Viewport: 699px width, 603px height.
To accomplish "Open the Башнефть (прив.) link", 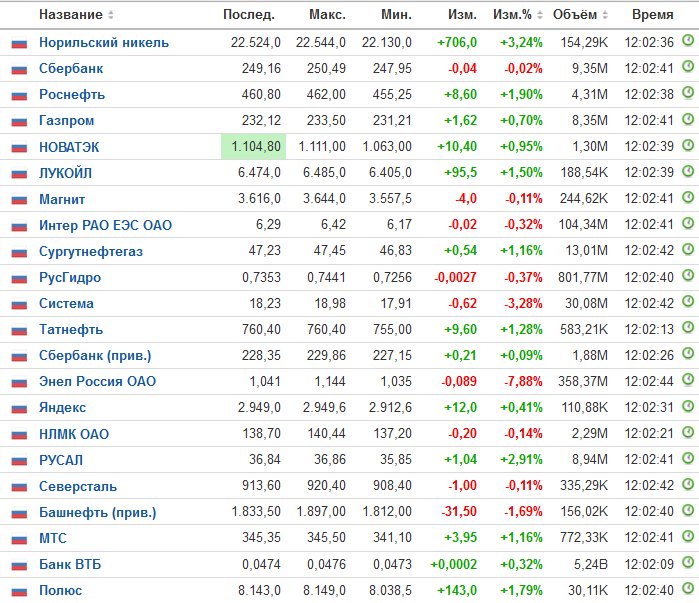I will (98, 513).
